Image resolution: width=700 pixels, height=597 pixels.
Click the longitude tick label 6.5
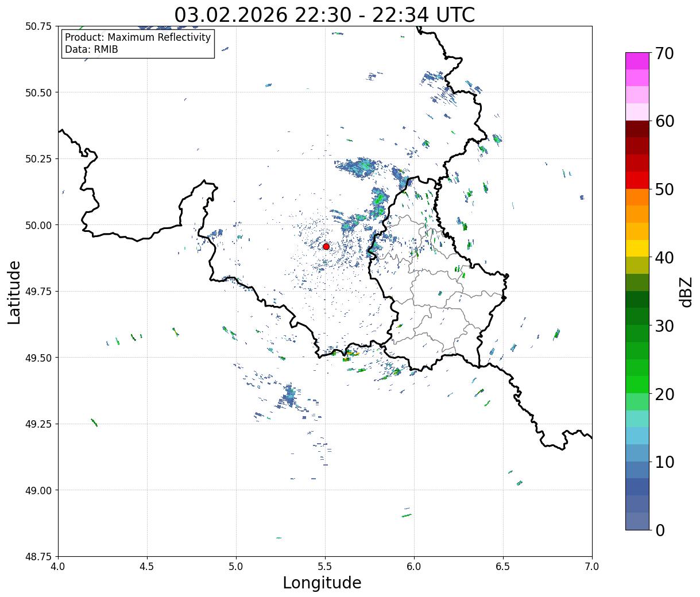click(503, 567)
